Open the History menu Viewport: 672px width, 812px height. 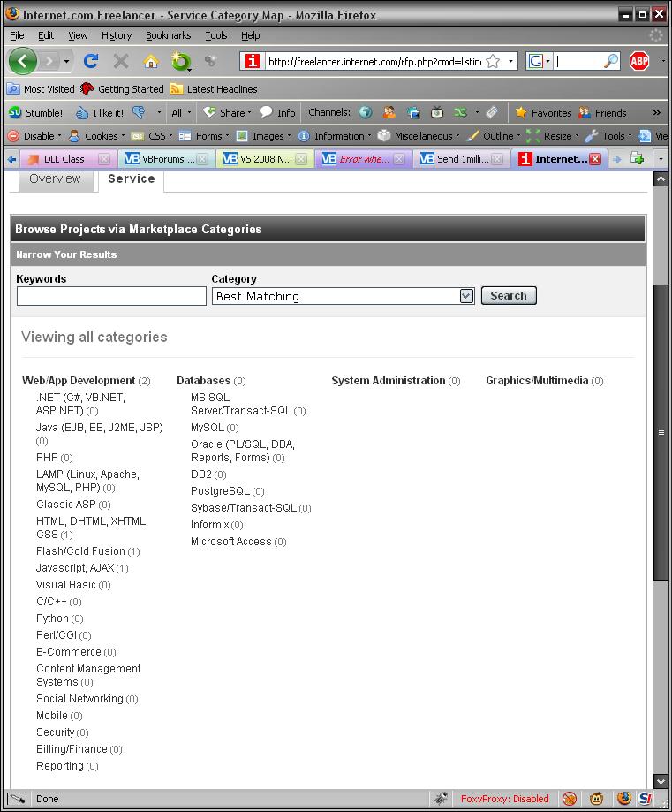coord(117,35)
